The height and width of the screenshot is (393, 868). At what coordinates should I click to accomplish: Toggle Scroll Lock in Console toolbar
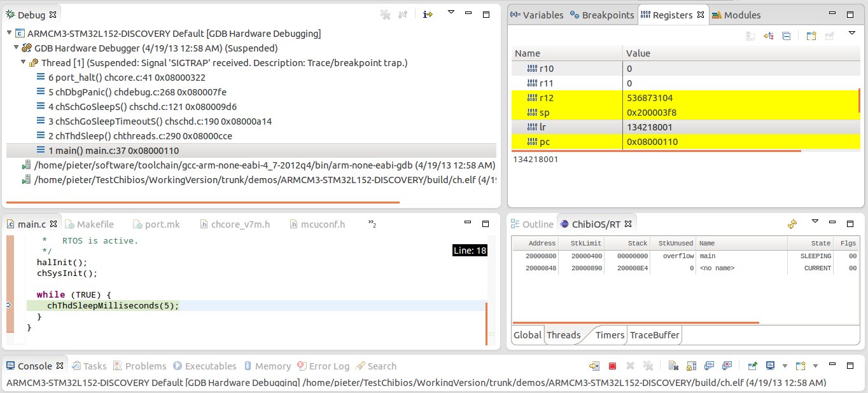pos(691,366)
